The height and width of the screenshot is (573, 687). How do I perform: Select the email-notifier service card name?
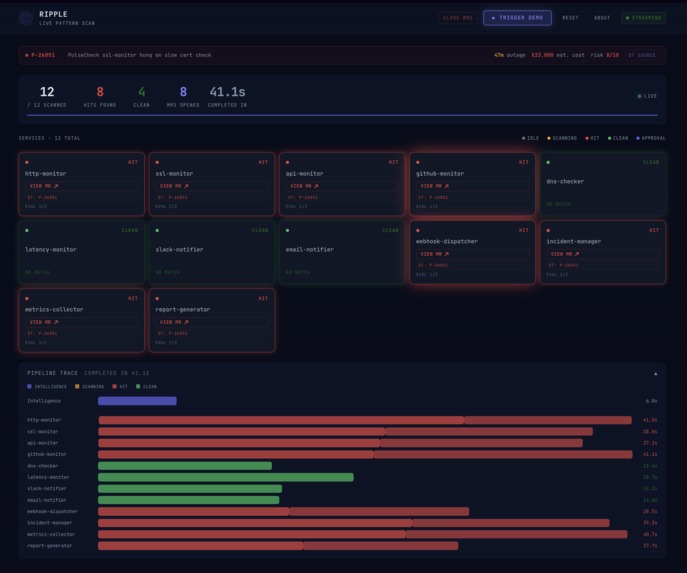[309, 249]
